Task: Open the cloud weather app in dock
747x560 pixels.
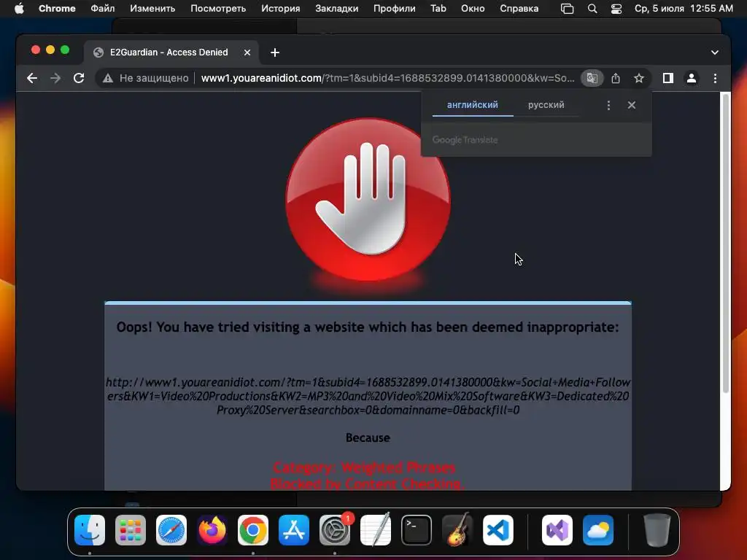Action: [598, 530]
